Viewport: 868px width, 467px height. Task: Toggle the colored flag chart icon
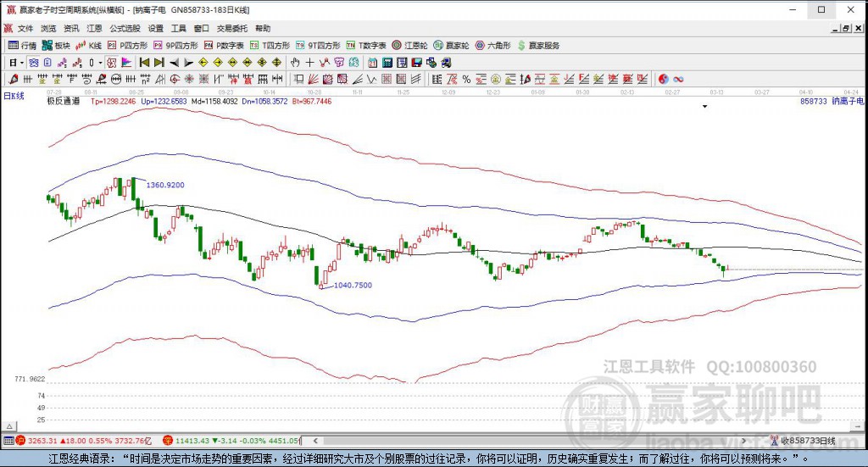126,63
